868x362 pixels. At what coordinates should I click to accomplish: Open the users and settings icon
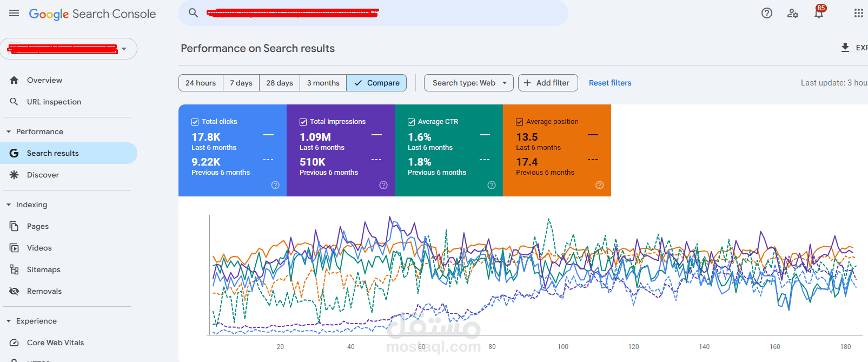click(x=793, y=14)
